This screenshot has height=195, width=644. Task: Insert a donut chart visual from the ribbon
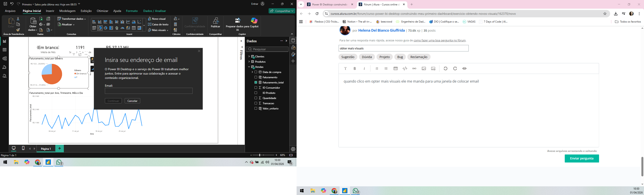[x=106, y=28]
